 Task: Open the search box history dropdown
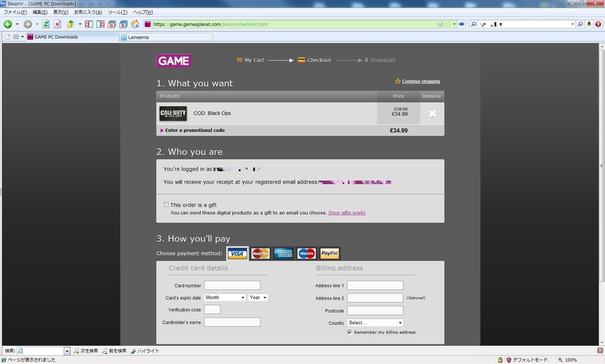click(572, 24)
